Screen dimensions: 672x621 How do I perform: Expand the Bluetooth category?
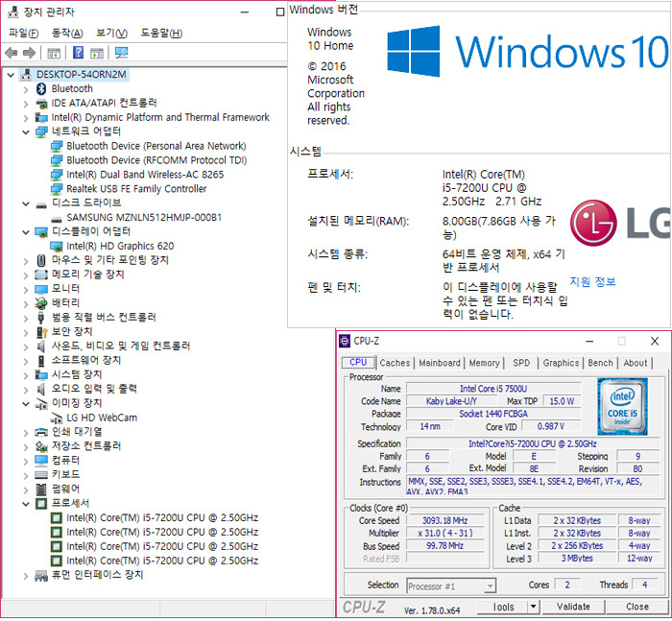26,89
